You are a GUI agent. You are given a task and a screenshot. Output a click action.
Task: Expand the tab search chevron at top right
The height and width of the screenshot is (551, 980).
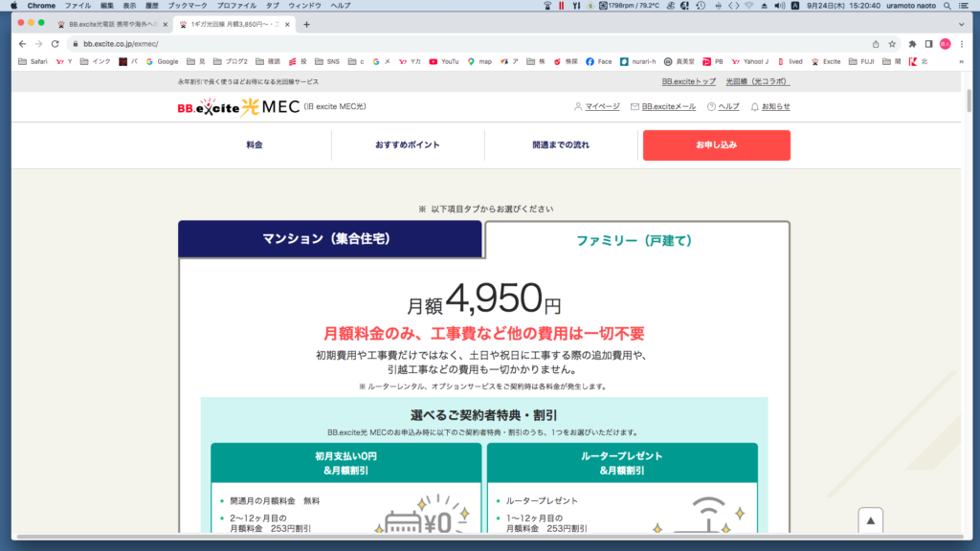961,24
